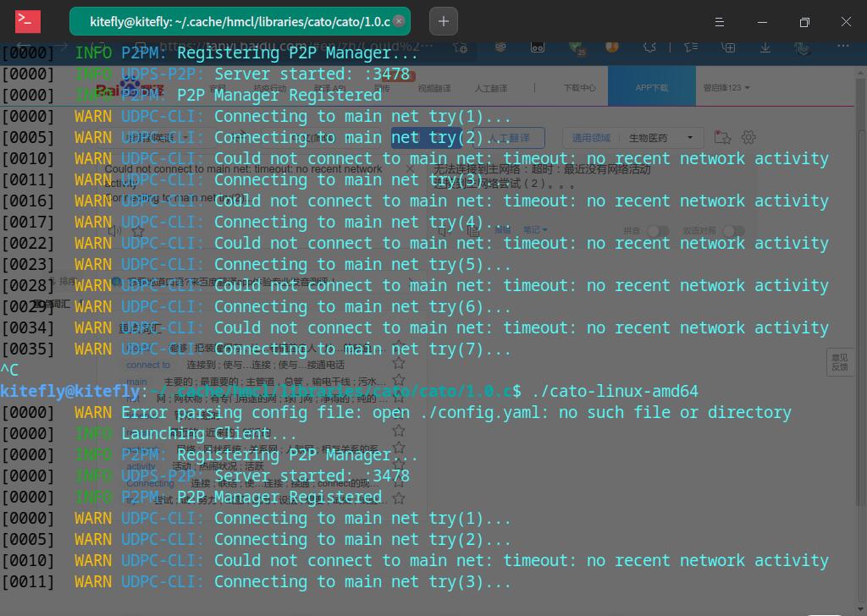The image size is (867, 616).
Task: Minimize the terminal window
Action: tap(762, 22)
